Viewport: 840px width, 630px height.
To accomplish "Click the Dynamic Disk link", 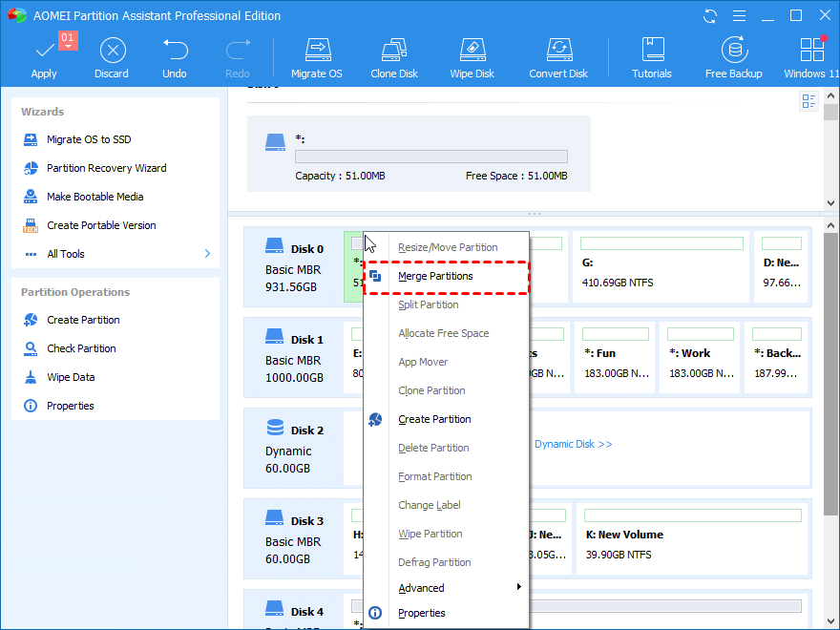I will (x=573, y=444).
